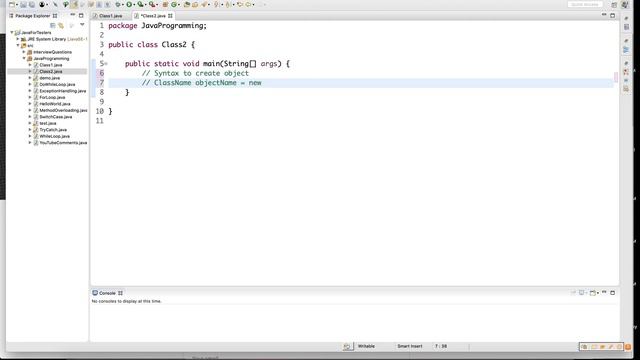This screenshot has width=640, height=360.
Task: Collapse the JavaForTesters project
Action: pos(12,32)
